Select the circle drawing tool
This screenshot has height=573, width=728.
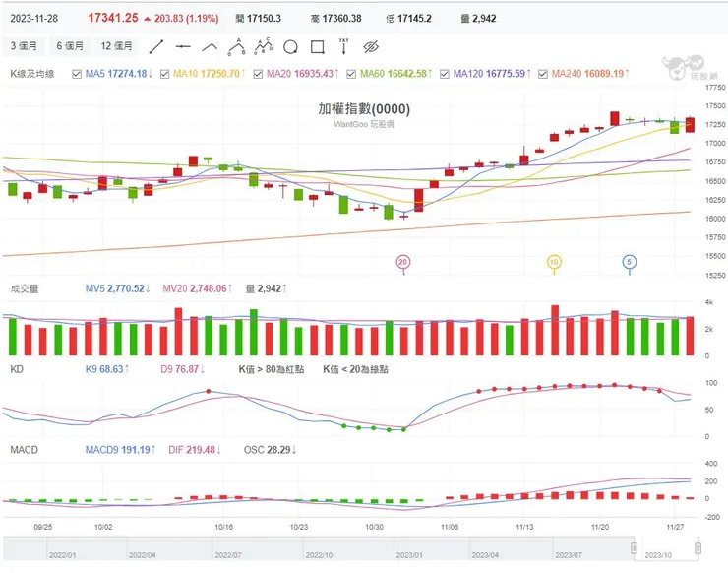(289, 46)
